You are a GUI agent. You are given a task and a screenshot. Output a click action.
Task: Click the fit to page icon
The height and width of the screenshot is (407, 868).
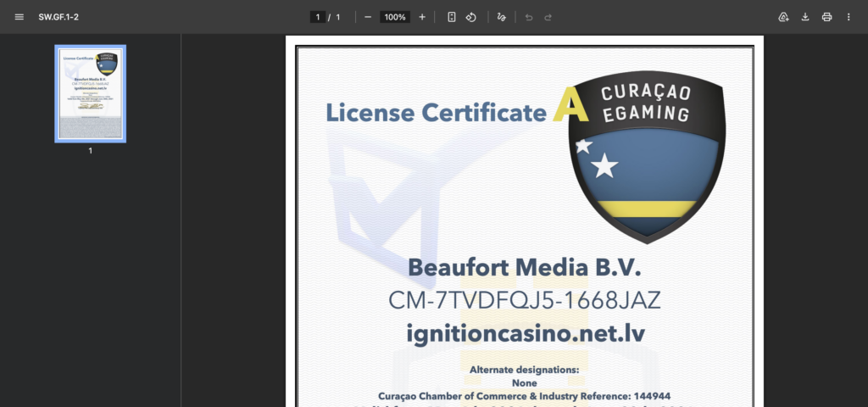tap(452, 17)
